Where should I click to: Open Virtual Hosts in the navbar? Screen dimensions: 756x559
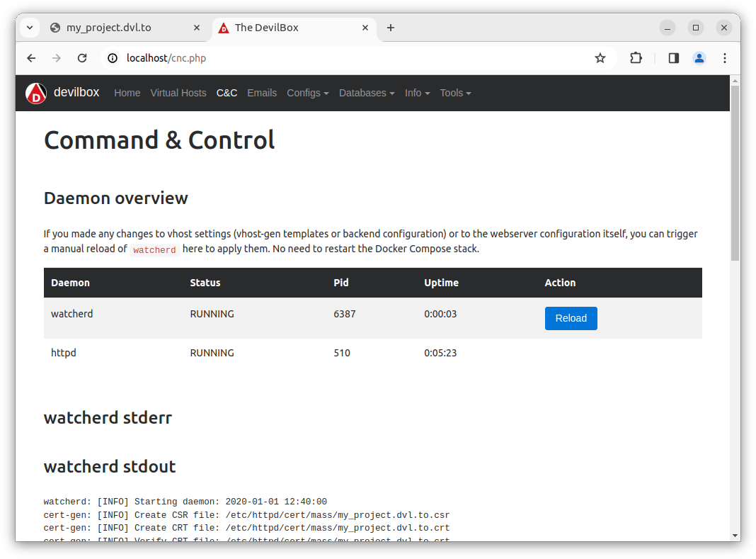(x=178, y=93)
